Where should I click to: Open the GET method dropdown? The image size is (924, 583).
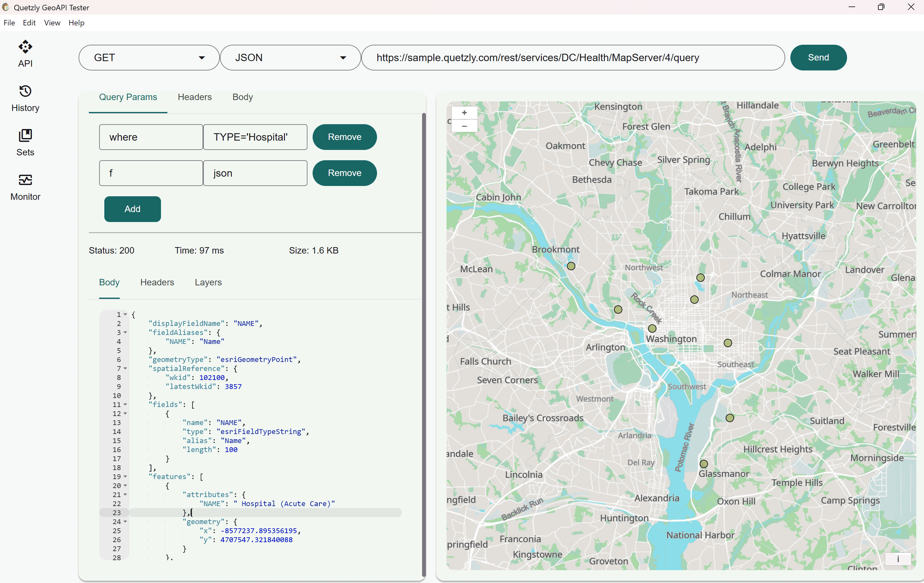[x=149, y=58]
